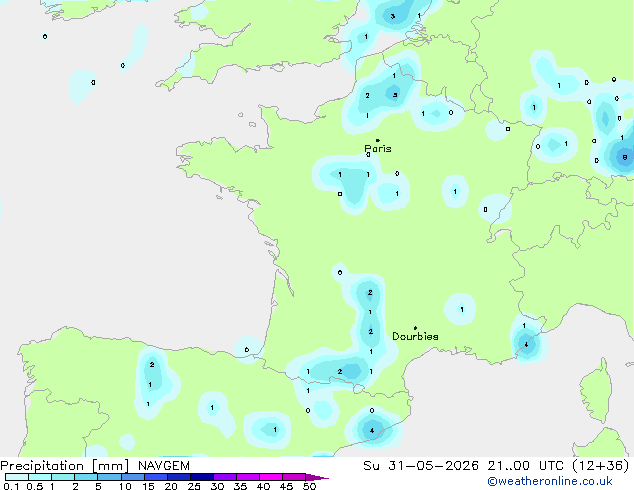Select the 0.5–1 mm legend swatch
Image resolution: width=634 pixels, height=490 pixels.
point(40,477)
